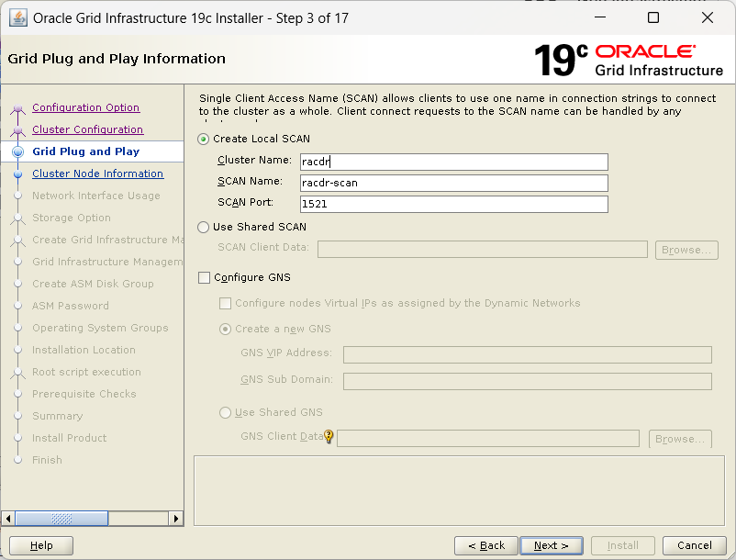
Task: Select Grid Plug and Play in the step list
Action: point(86,151)
